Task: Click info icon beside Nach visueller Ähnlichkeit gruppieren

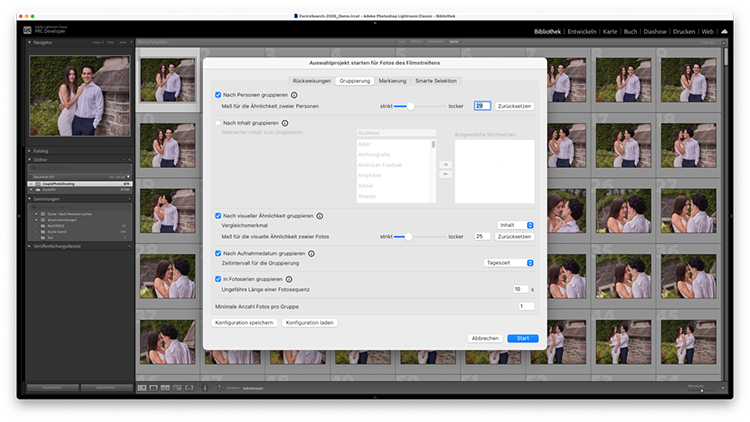Action: [x=321, y=215]
